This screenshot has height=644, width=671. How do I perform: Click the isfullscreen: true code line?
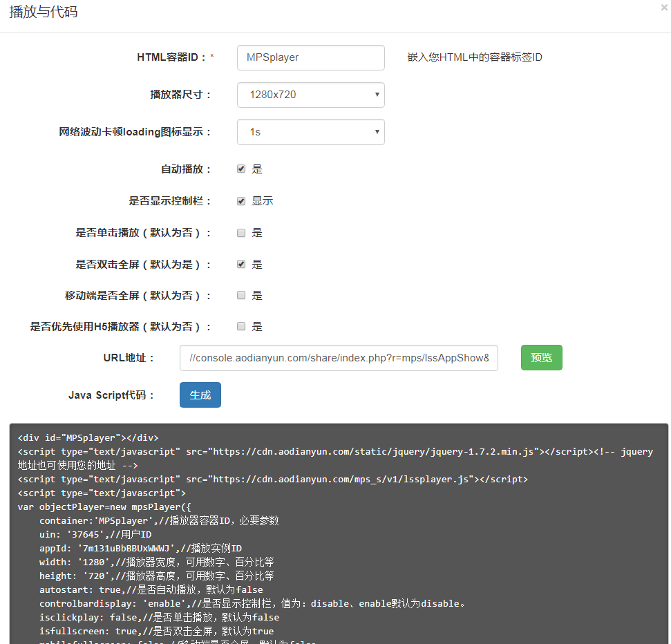point(157,631)
